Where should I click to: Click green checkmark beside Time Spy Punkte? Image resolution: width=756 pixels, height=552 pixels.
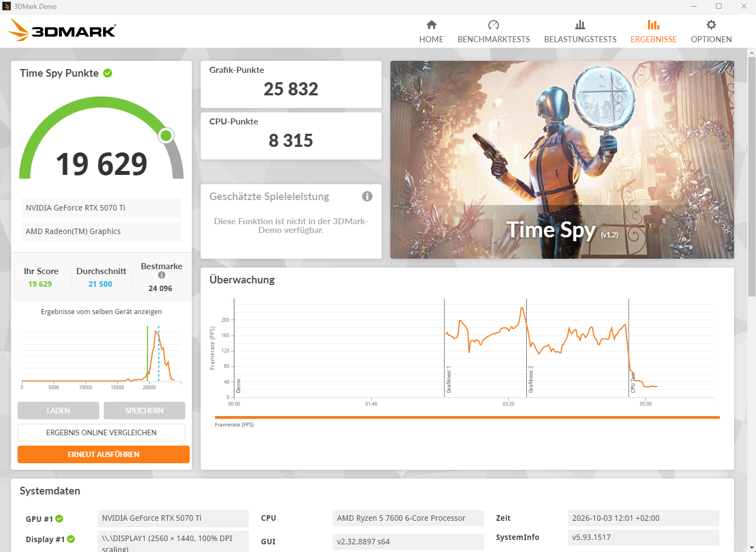108,73
